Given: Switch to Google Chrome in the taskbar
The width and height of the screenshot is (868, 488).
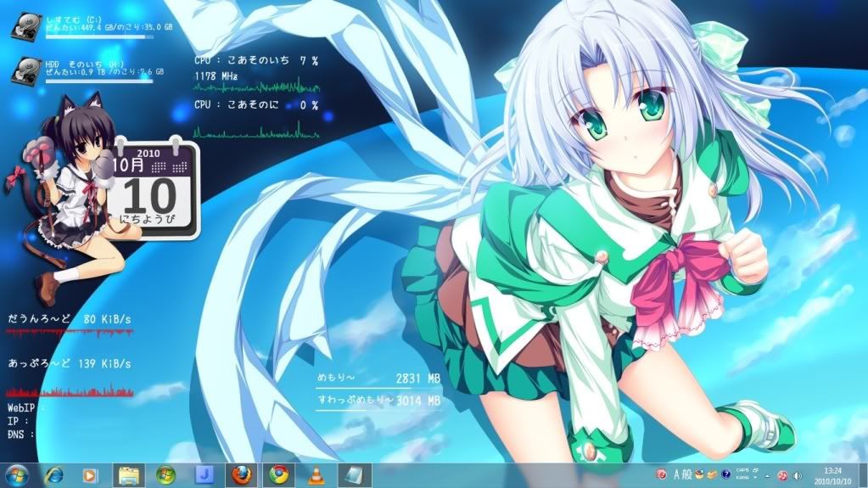Looking at the screenshot, I should pyautogui.click(x=278, y=475).
